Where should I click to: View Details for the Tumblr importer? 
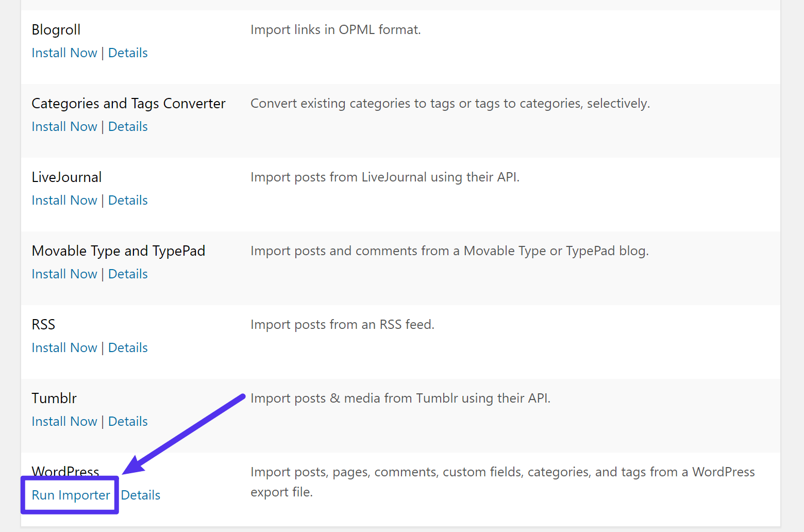point(128,421)
